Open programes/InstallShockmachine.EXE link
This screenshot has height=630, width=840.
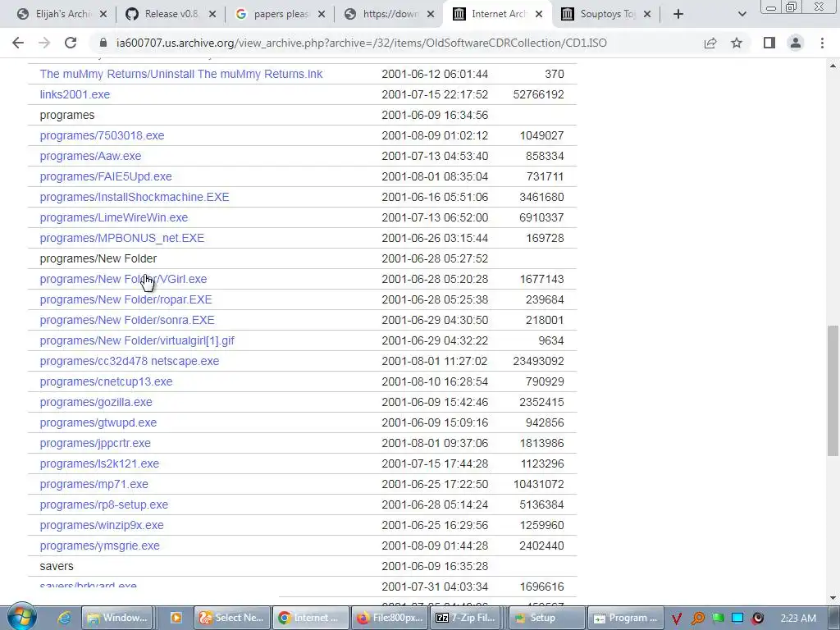coord(135,197)
